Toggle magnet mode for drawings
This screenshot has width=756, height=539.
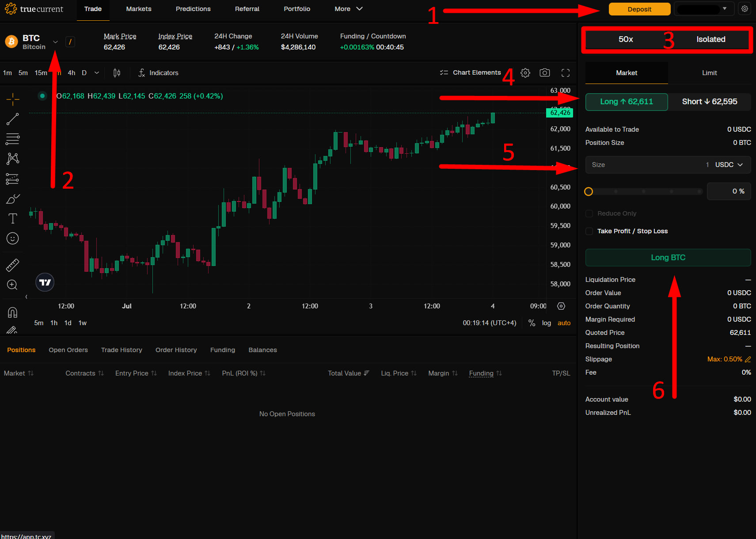click(x=13, y=312)
